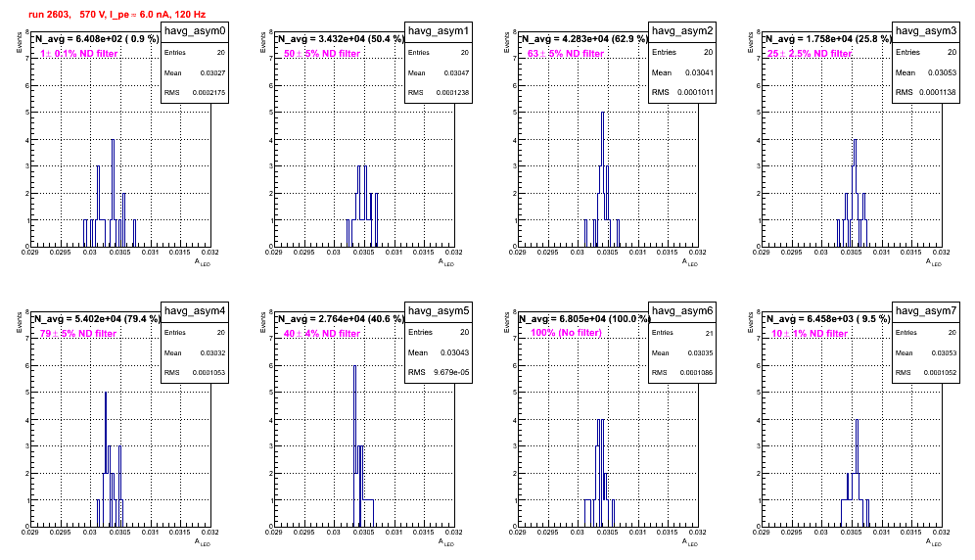Viewport: 975px width, 560px height.
Task: Click the magenta 1± 0.1% ND filter label
Action: (x=79, y=54)
